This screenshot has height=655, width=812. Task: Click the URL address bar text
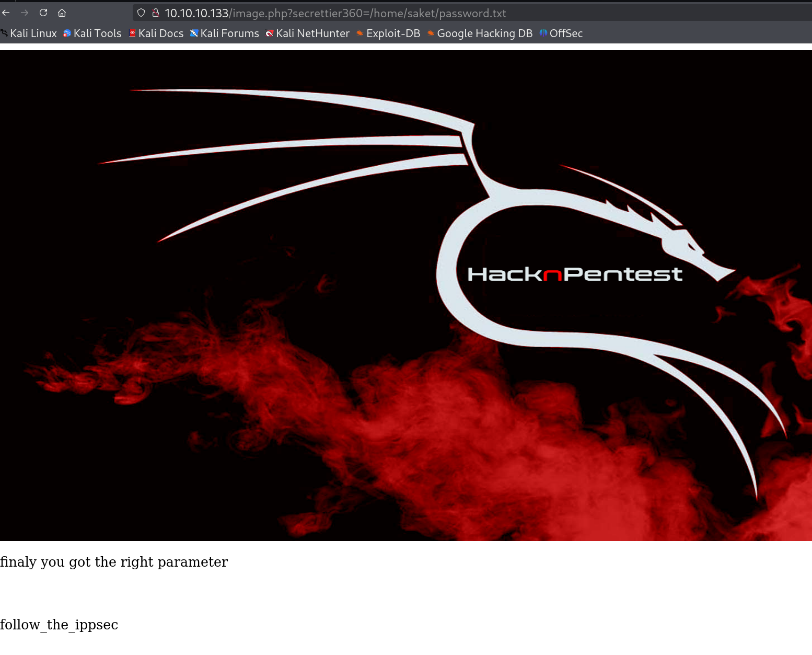click(x=335, y=13)
